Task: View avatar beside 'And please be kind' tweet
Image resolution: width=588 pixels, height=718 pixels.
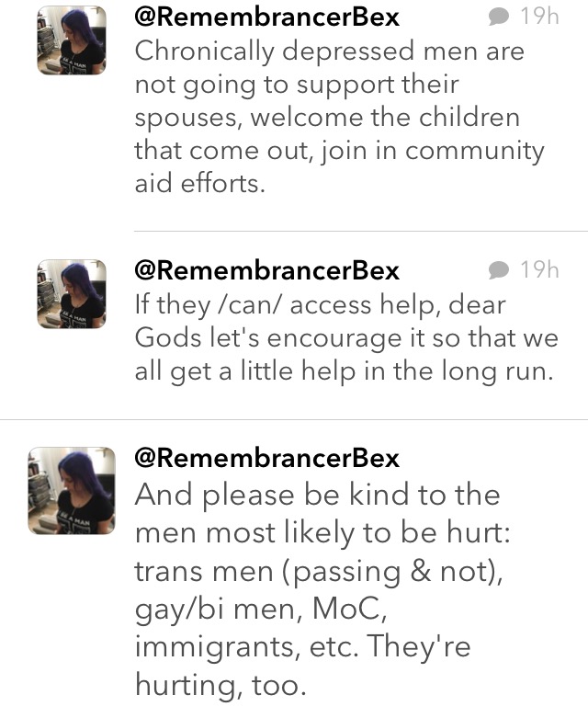Action: pyautogui.click(x=72, y=491)
